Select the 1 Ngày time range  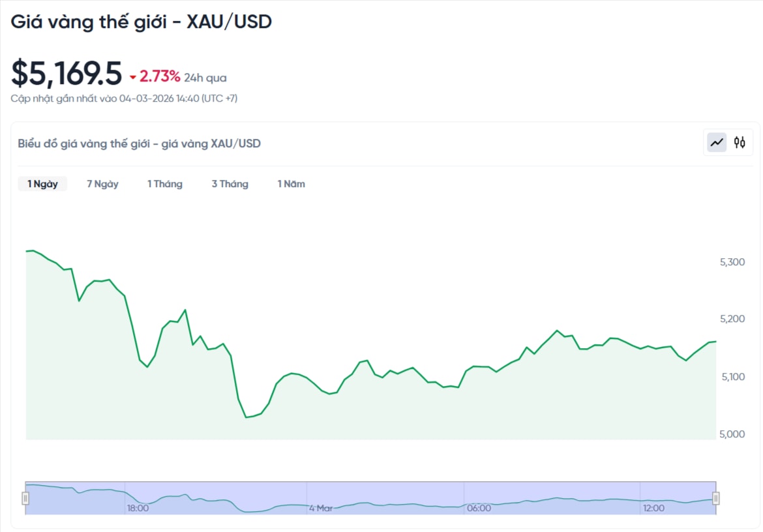tap(42, 184)
